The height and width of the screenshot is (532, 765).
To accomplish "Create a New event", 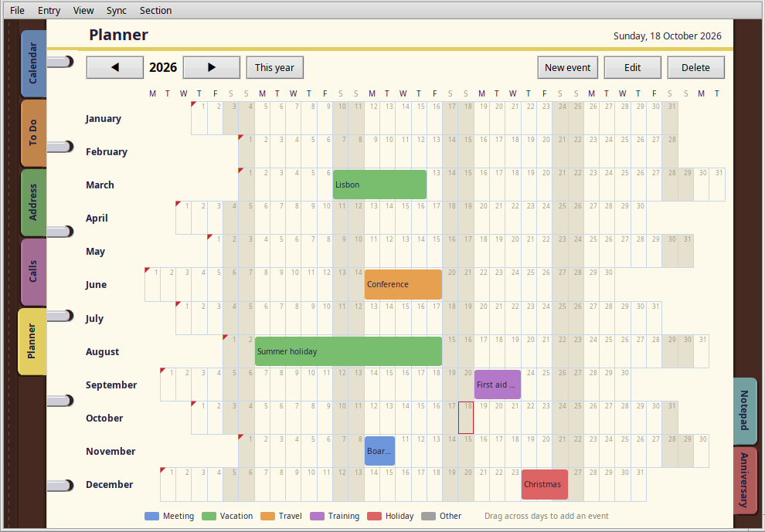I will 567,67.
